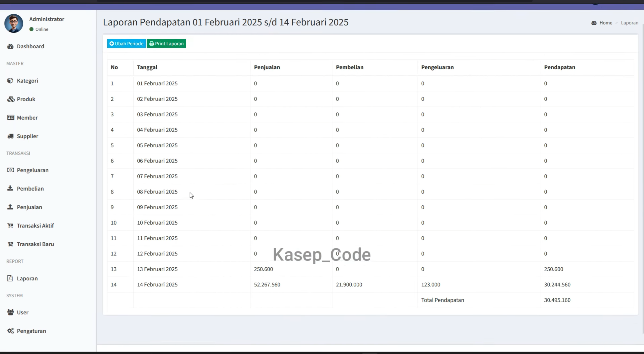This screenshot has width=644, height=354.
Task: Open Pengeluaran transaction menu
Action: point(48,170)
